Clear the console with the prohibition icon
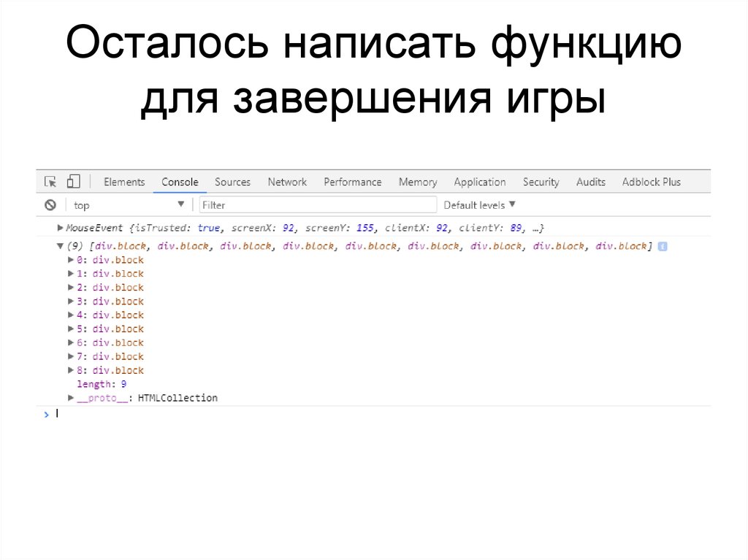The width and height of the screenshot is (748, 560). coord(50,204)
